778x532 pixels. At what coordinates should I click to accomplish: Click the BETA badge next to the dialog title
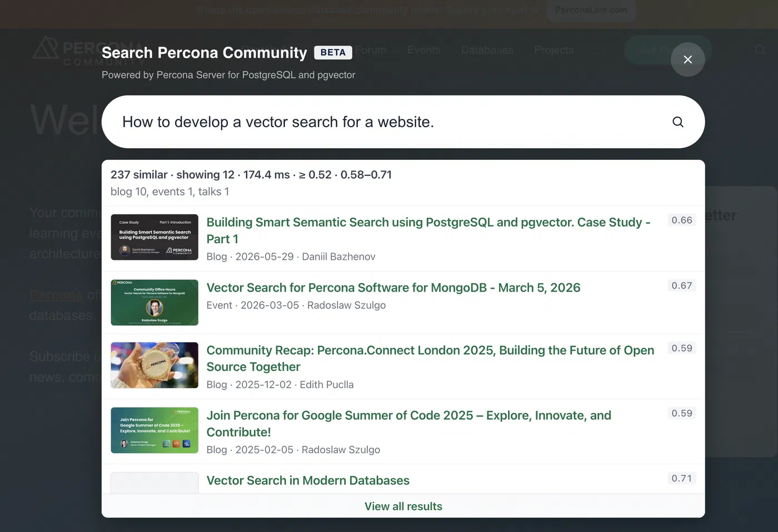pos(333,52)
